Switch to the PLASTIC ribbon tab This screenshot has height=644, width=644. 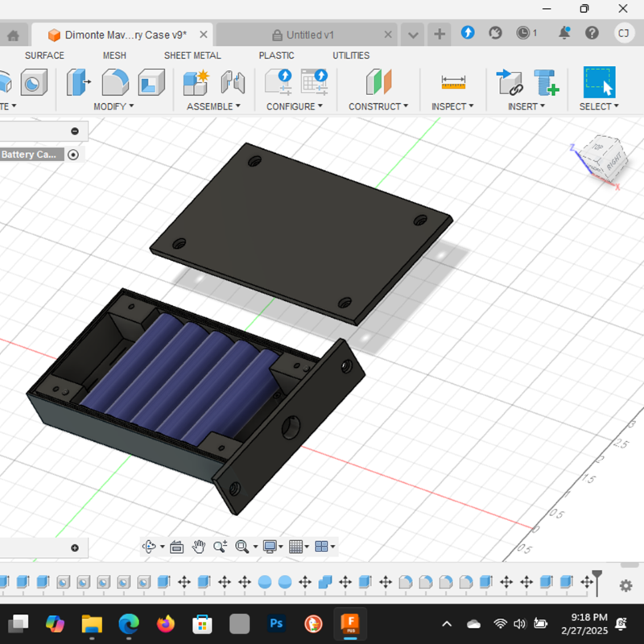click(276, 56)
